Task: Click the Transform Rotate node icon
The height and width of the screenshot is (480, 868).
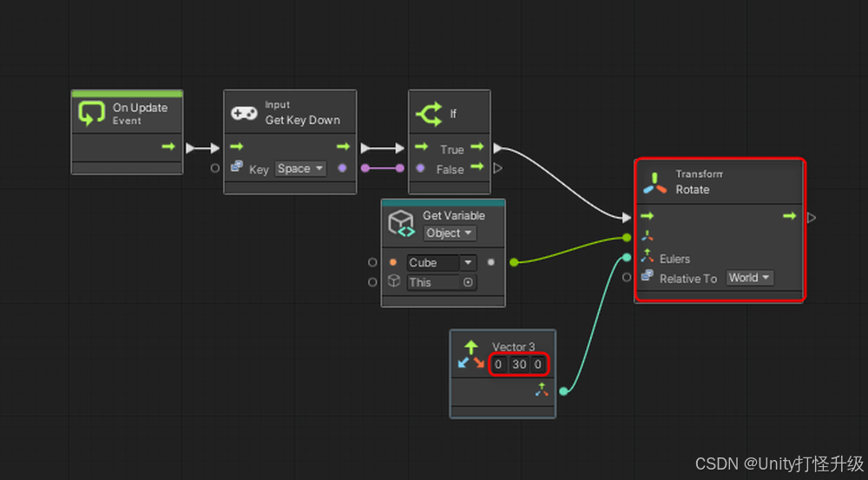Action: (654, 183)
